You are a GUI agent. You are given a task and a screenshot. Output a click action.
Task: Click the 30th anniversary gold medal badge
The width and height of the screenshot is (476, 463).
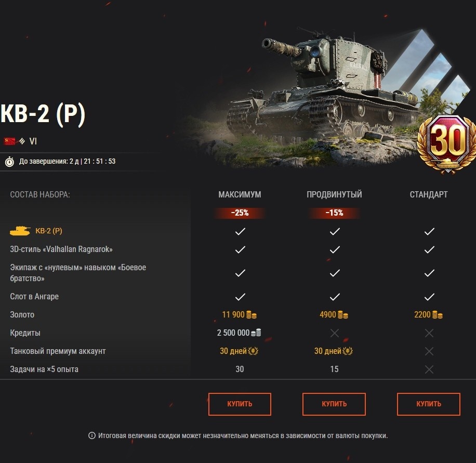click(x=447, y=144)
